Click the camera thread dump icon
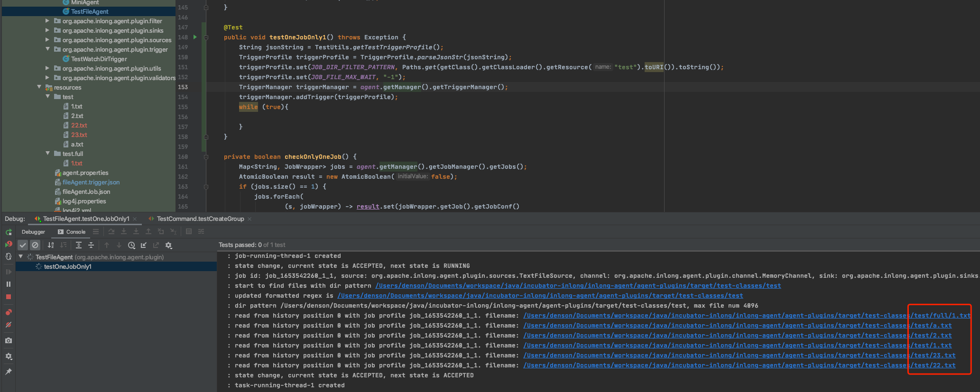 [9, 340]
